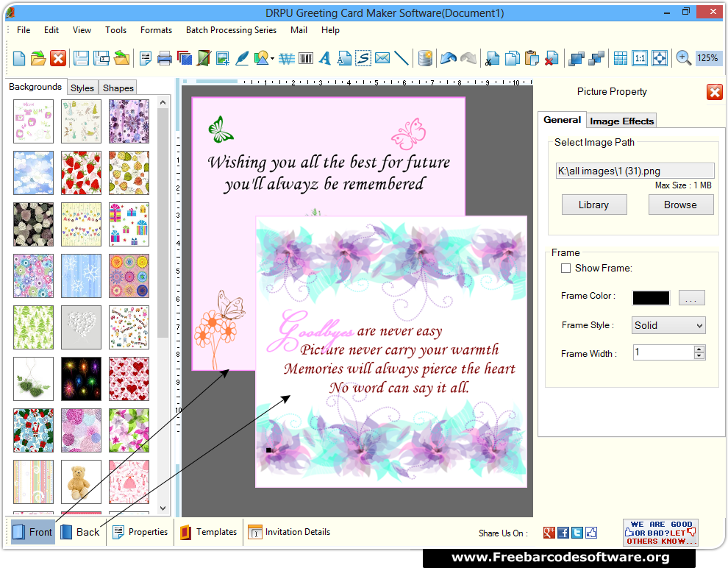This screenshot has width=728, height=568.
Task: Switch to the Shapes tab
Action: coord(118,88)
